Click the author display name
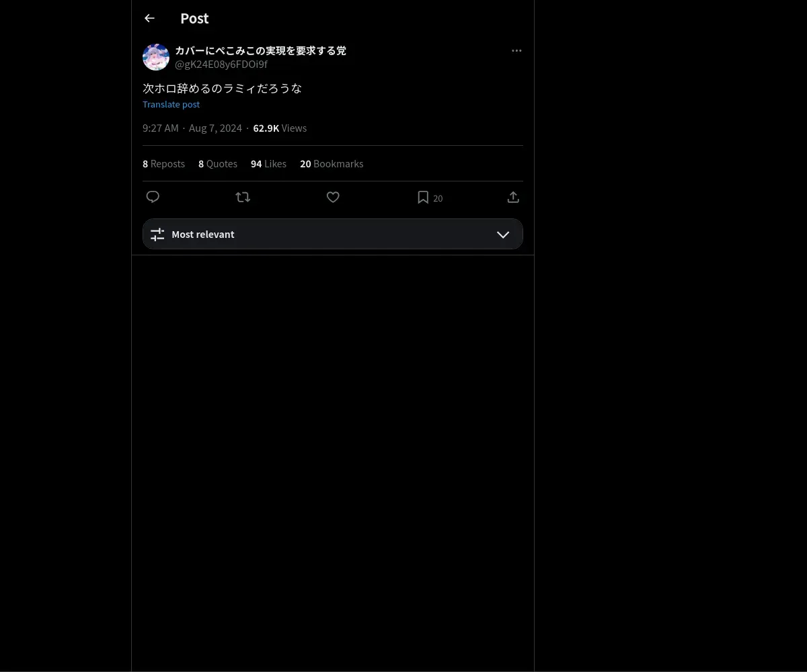Image resolution: width=807 pixels, height=672 pixels. [x=260, y=50]
